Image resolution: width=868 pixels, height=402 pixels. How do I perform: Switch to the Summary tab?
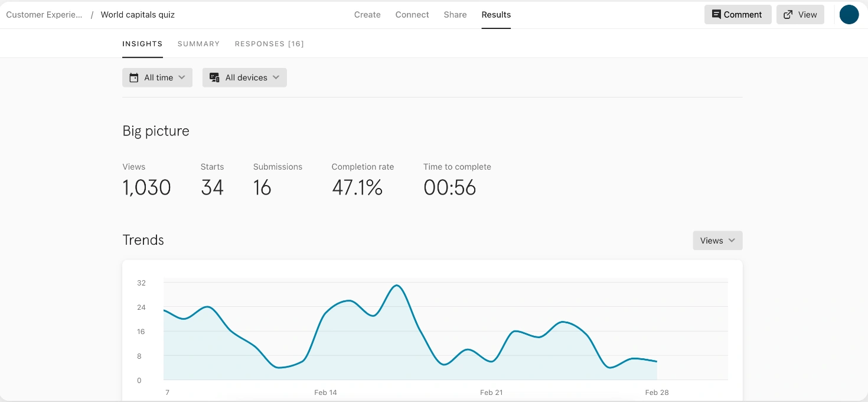(x=198, y=43)
